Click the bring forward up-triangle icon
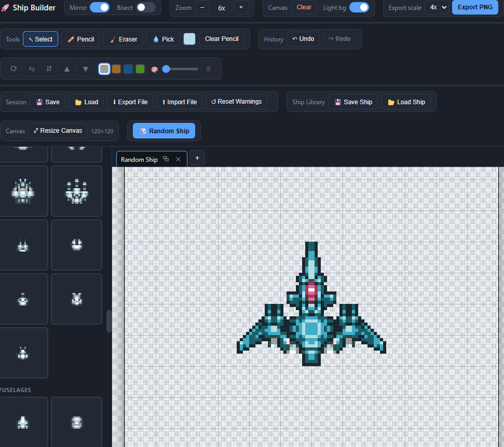Image resolution: width=504 pixels, height=447 pixels. click(x=67, y=69)
